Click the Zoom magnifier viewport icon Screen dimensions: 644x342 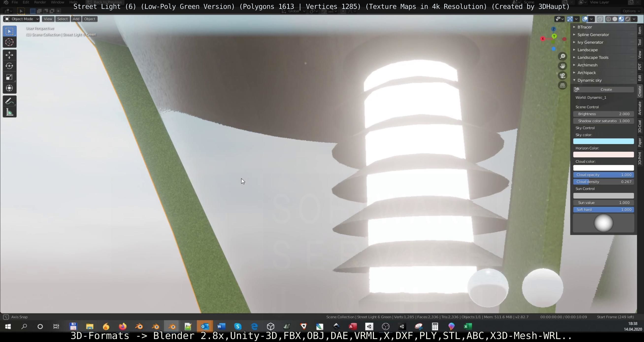click(562, 56)
